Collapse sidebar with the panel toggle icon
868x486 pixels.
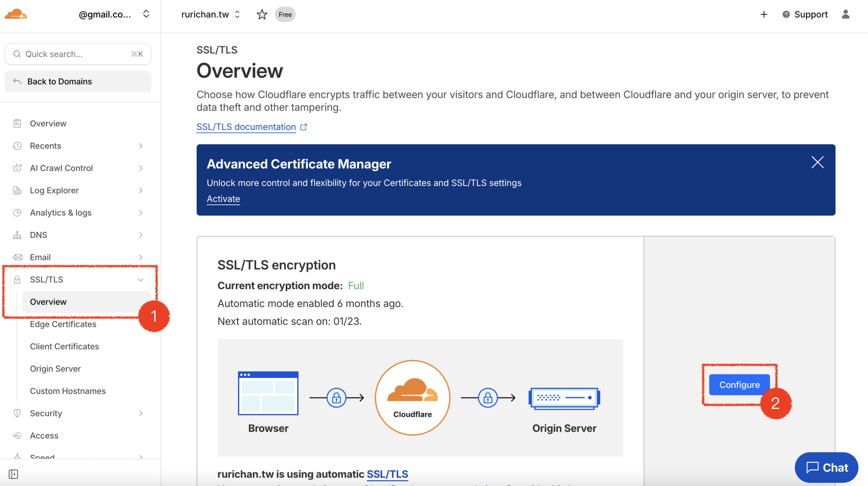[13, 474]
